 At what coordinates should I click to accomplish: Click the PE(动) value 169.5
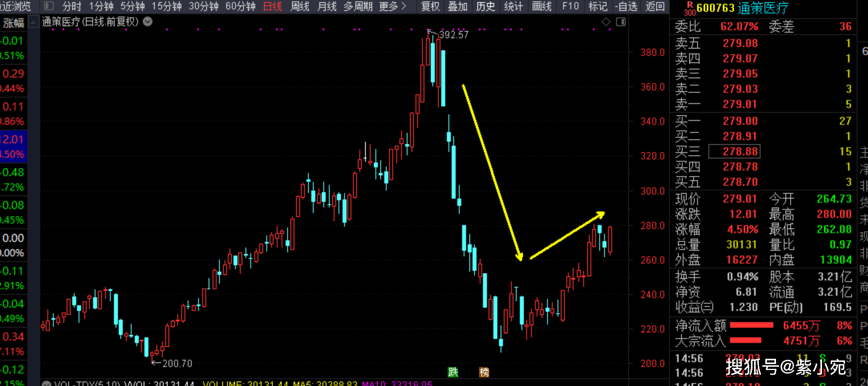click(838, 307)
